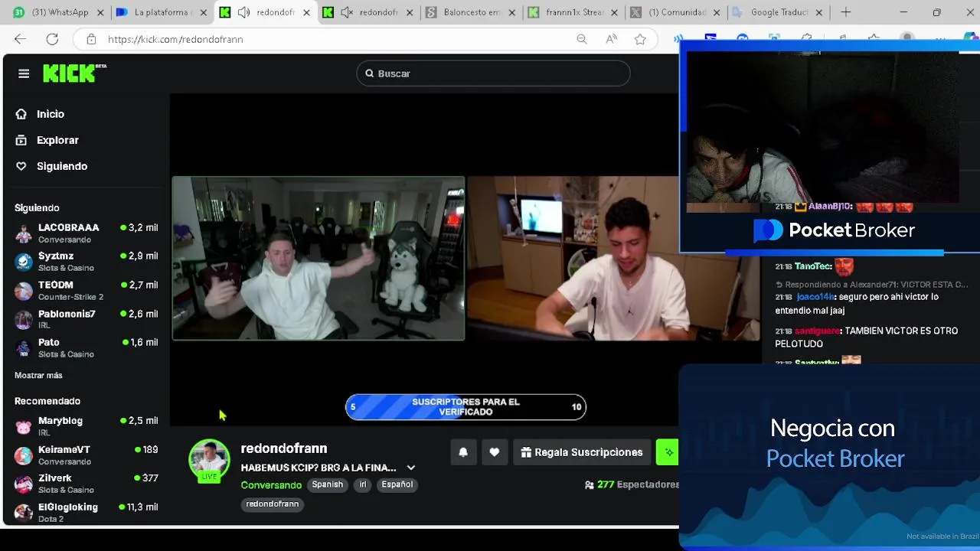
Task: Close the Baloncesto em tab
Action: (x=512, y=12)
